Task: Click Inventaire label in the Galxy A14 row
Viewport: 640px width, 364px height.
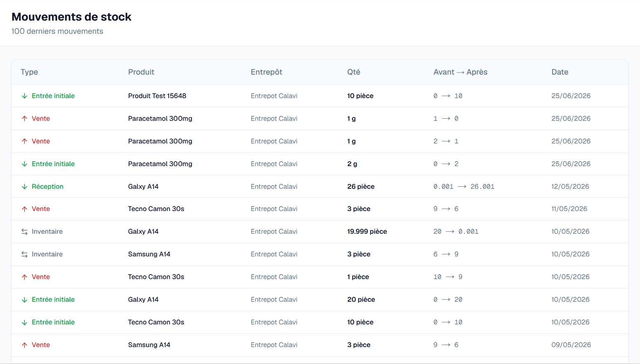Action: 47,231
